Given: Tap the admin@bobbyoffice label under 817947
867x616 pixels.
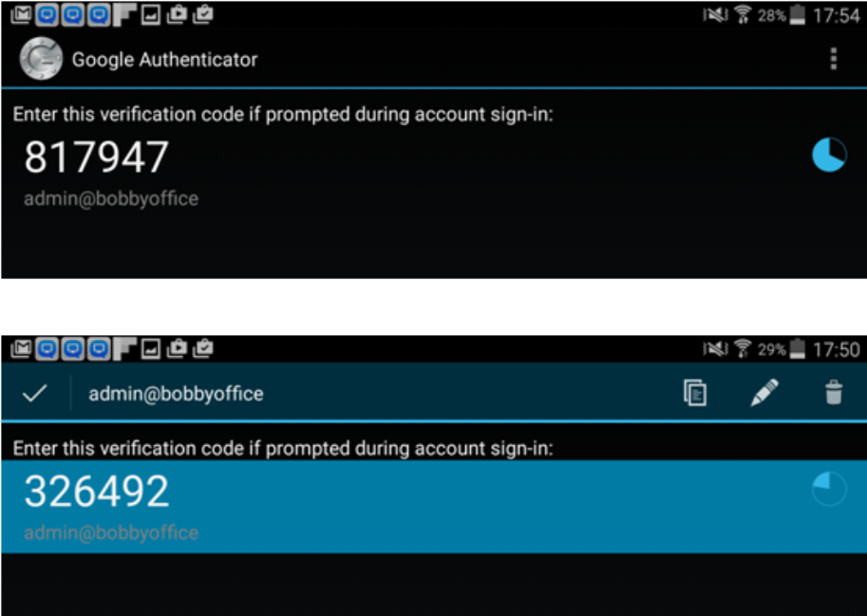Looking at the screenshot, I should click(110, 199).
